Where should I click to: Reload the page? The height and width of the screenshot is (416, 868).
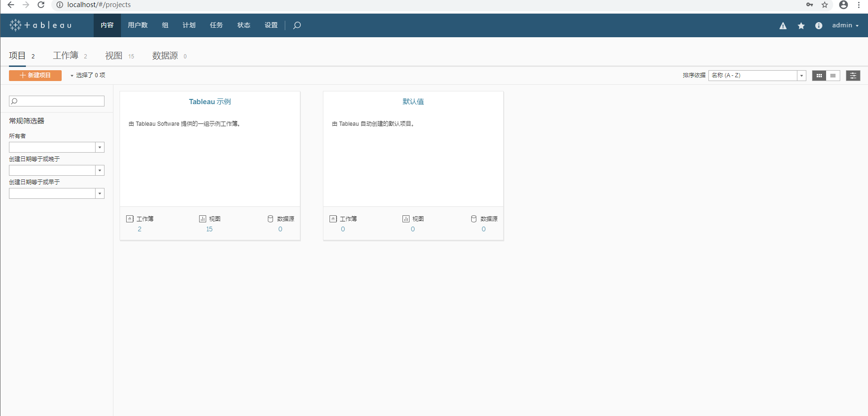41,5
